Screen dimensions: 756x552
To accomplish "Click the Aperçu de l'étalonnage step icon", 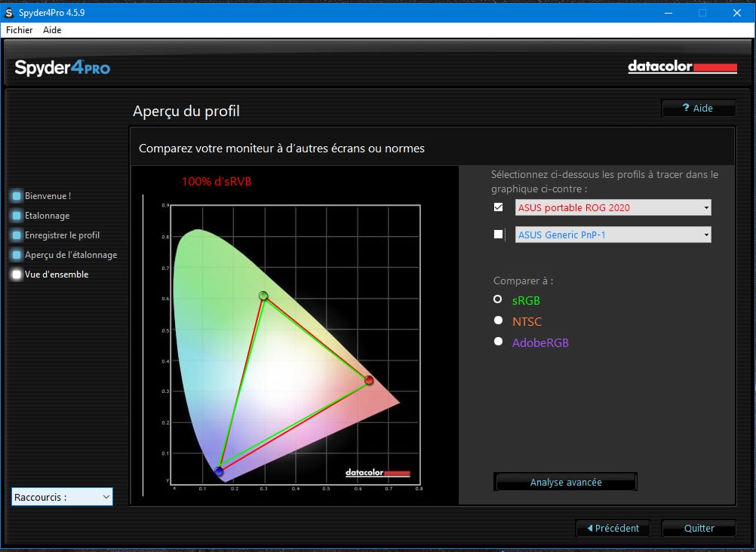I will point(16,254).
